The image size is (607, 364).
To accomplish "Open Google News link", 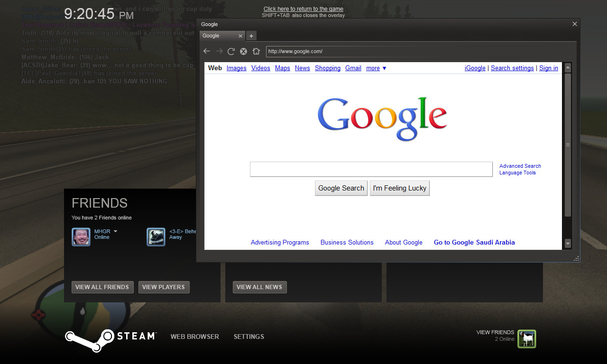I will 302,68.
